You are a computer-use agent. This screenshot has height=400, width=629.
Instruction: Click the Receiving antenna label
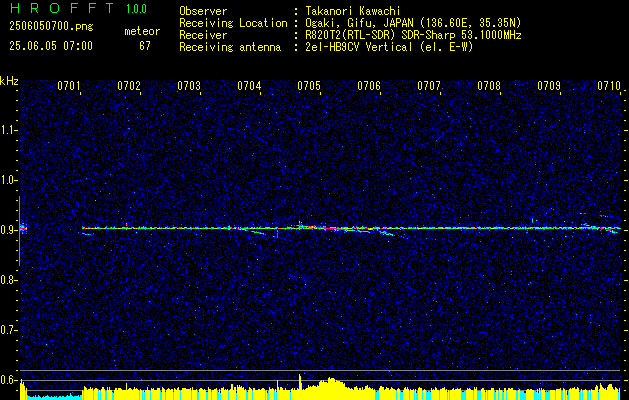(230, 47)
